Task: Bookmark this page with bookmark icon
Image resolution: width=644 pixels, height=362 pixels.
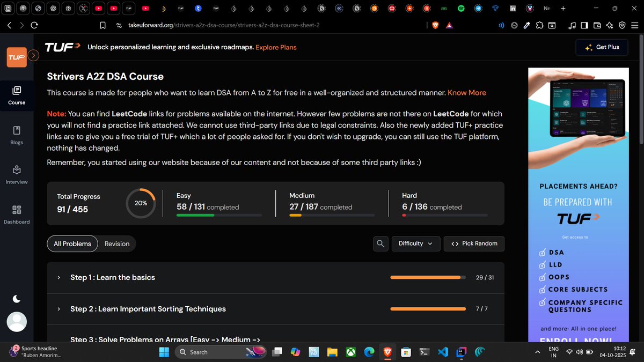Action: [103, 25]
